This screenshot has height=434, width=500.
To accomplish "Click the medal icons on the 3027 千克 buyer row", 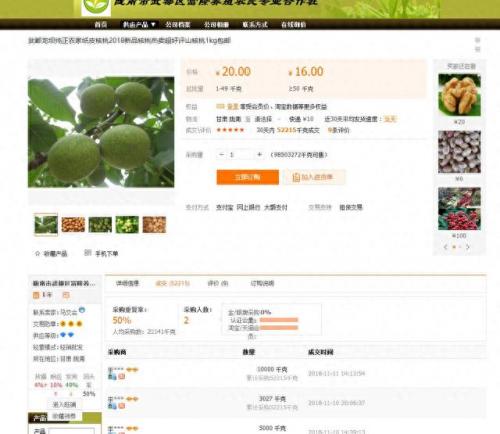I will click(132, 399).
